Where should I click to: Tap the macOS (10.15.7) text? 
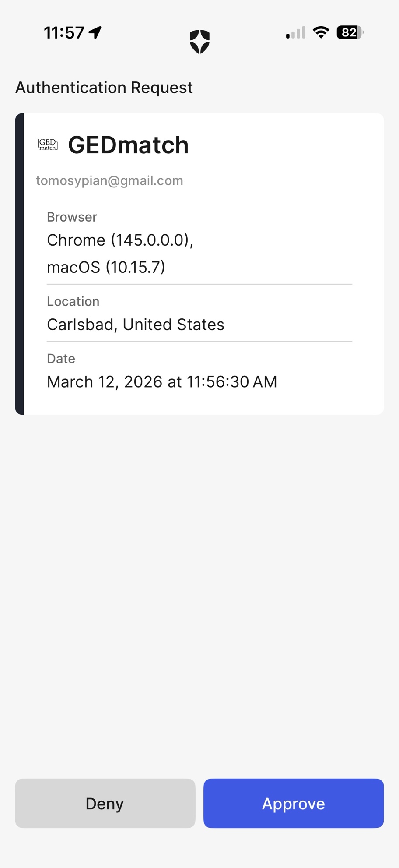(x=106, y=267)
